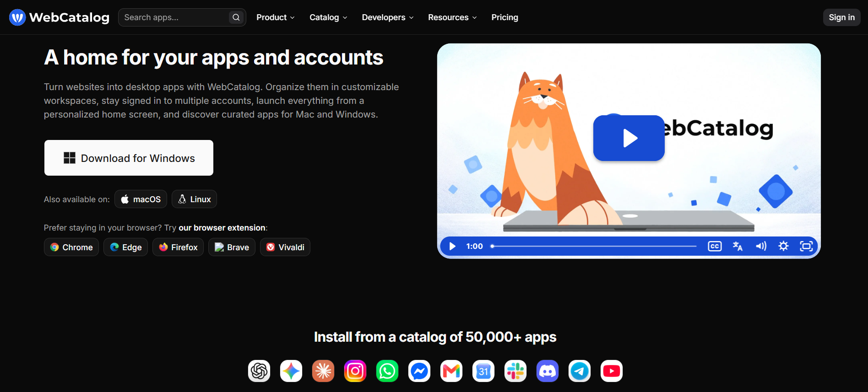The image size is (868, 392).
Task: Get the Firefox browser extension
Action: point(178,247)
